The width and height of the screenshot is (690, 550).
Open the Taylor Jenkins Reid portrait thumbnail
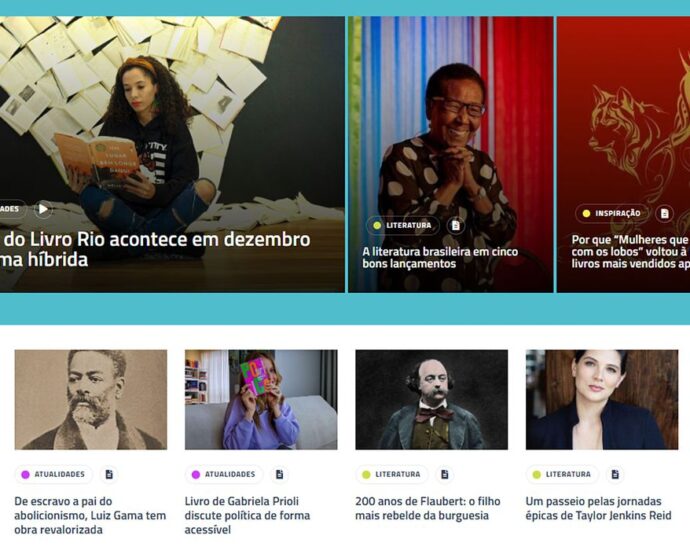(602, 400)
